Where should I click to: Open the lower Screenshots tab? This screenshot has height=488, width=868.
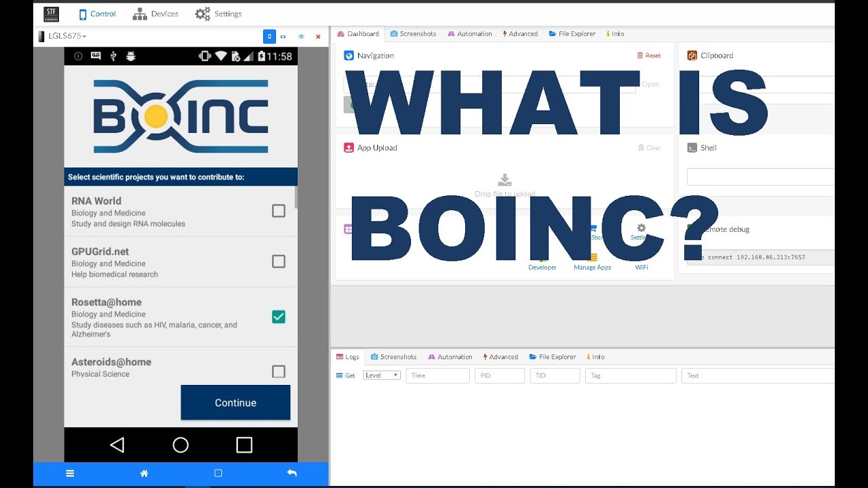[393, 357]
